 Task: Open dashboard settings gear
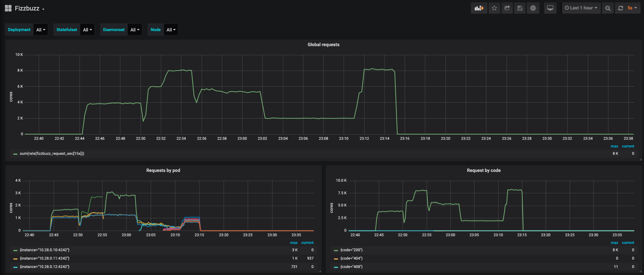coord(533,8)
